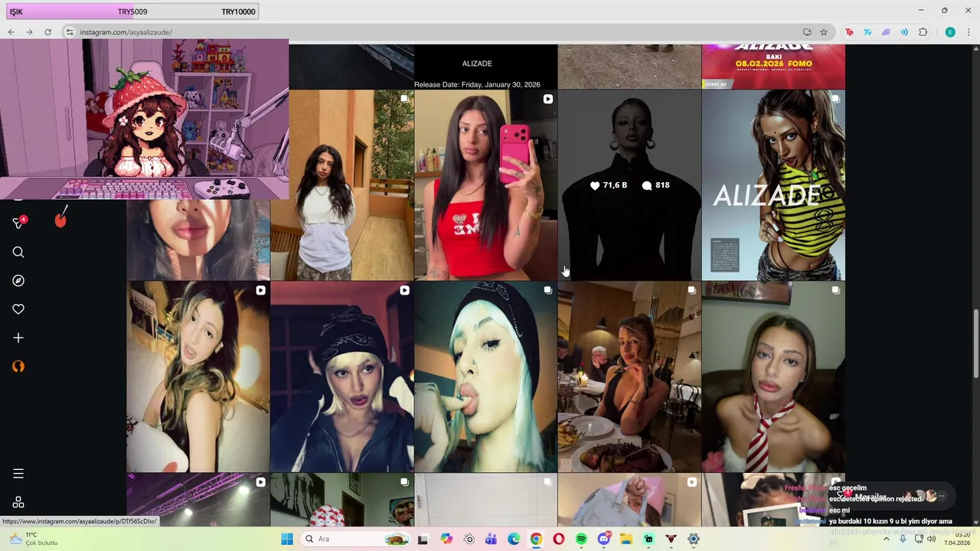Screen dimensions: 980x551
Task: Launch Copilot from the taskbar
Action: point(446,539)
